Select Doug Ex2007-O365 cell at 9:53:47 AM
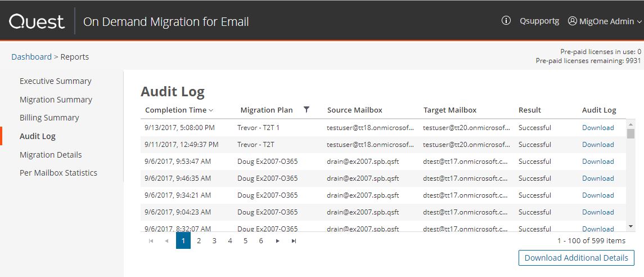This screenshot has height=277, width=644. tap(267, 161)
